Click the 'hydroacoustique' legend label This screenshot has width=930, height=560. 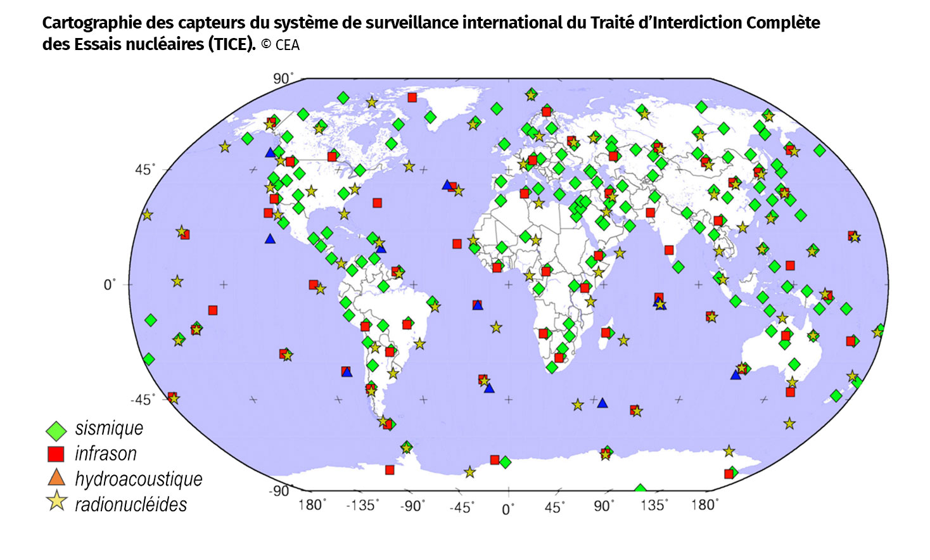click(139, 479)
